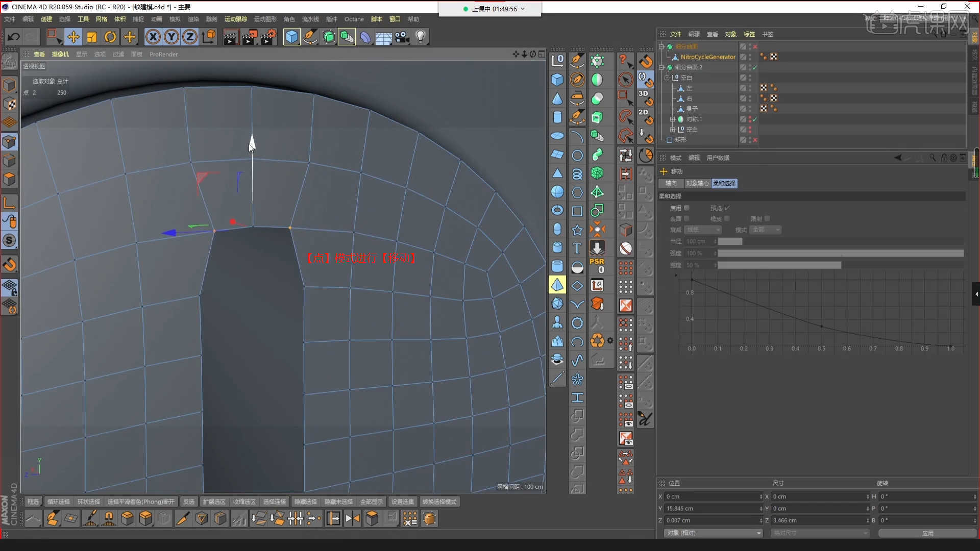Click the 扩展选区 button
This screenshot has height=551, width=980.
tap(214, 502)
